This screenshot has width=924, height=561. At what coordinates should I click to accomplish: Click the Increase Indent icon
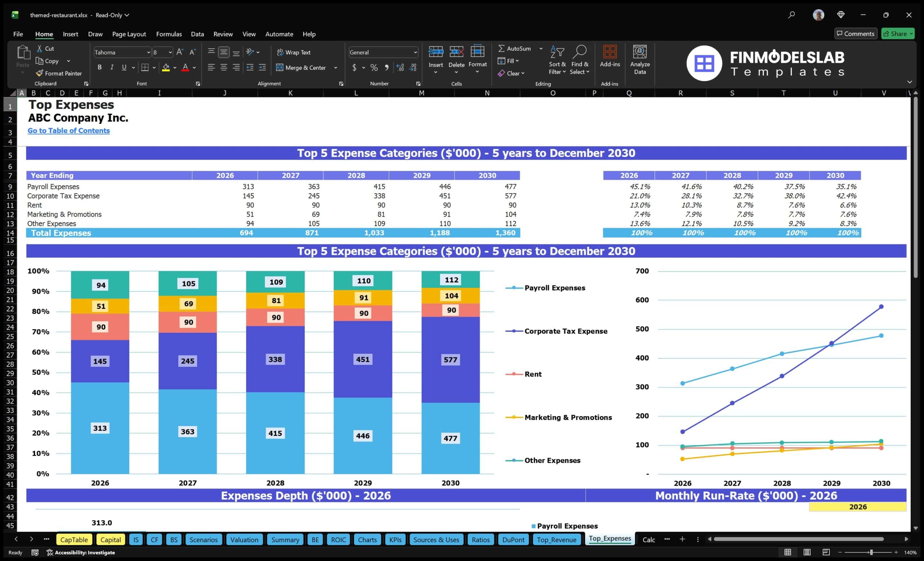click(262, 68)
